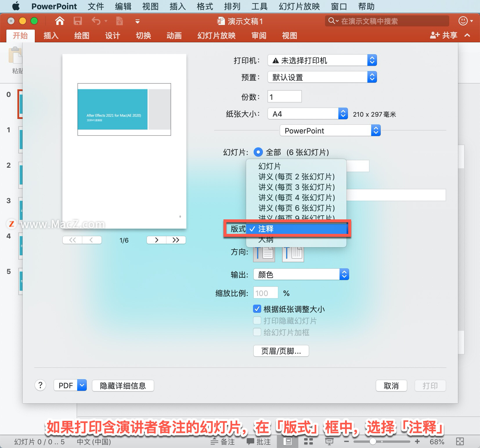Choose Handouts 6 slides per page
Image resolution: width=480 pixels, height=448 pixels.
pos(296,208)
